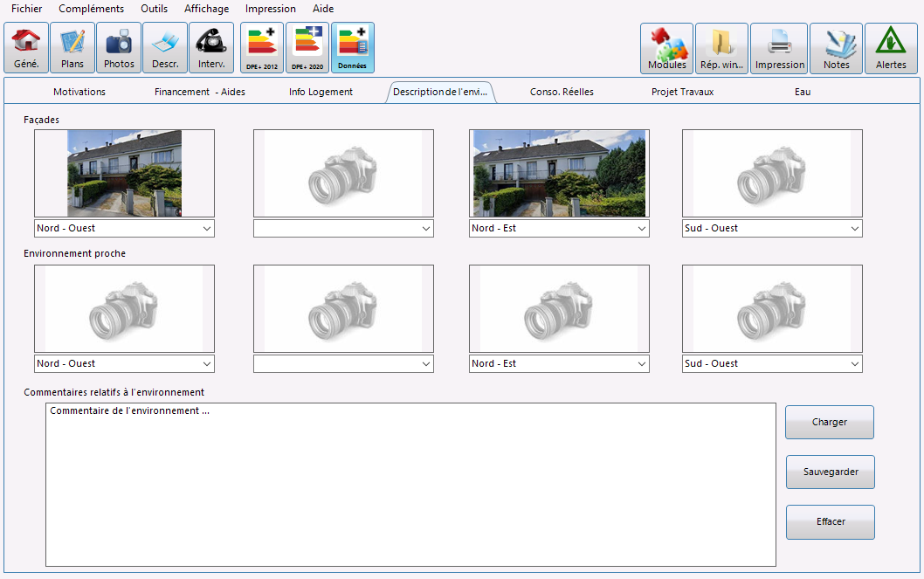Expand Nord - Est dropdown under Façades
This screenshot has width=924, height=579.
(559, 229)
